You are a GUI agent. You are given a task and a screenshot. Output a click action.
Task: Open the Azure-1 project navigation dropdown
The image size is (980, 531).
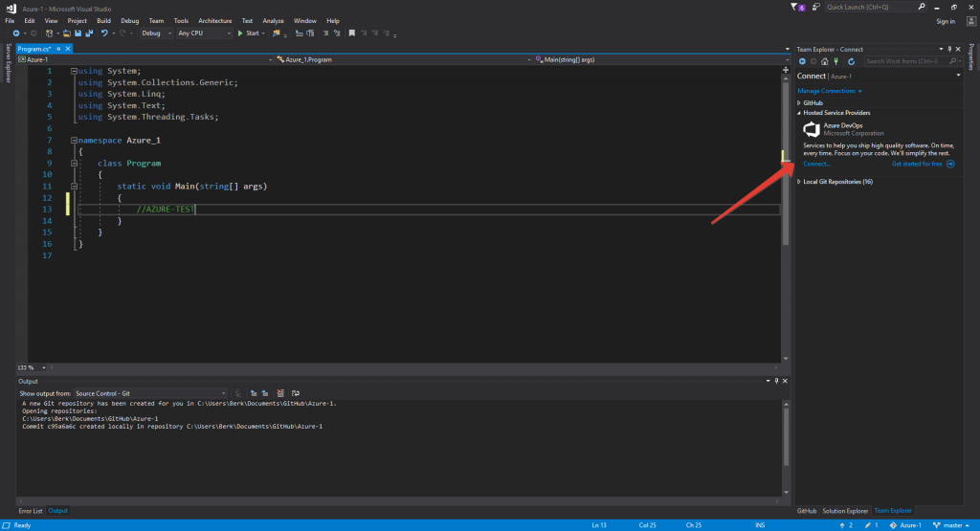coord(145,59)
